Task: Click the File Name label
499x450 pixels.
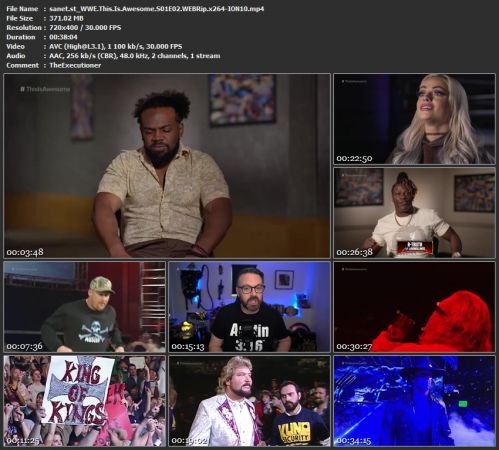Action: pos(22,9)
